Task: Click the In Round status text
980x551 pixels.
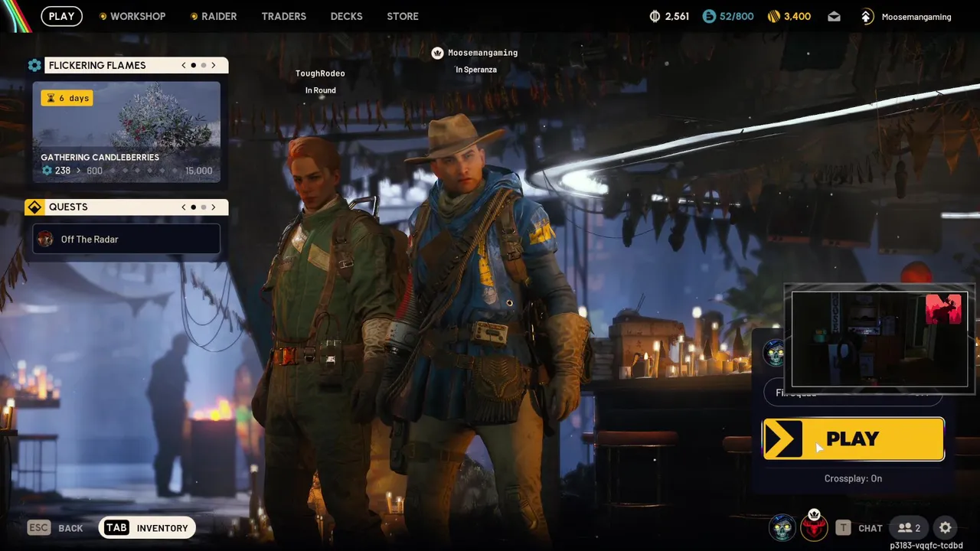Action: click(x=321, y=90)
